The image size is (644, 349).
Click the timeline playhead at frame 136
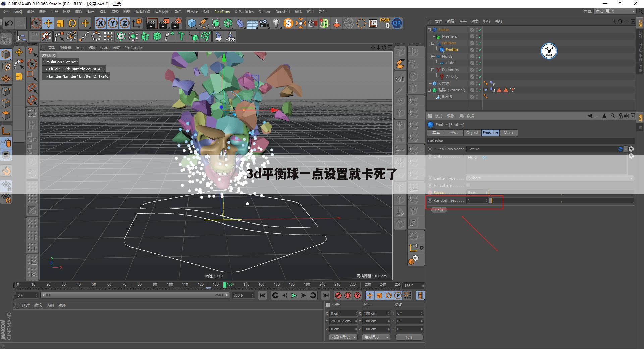pos(225,285)
